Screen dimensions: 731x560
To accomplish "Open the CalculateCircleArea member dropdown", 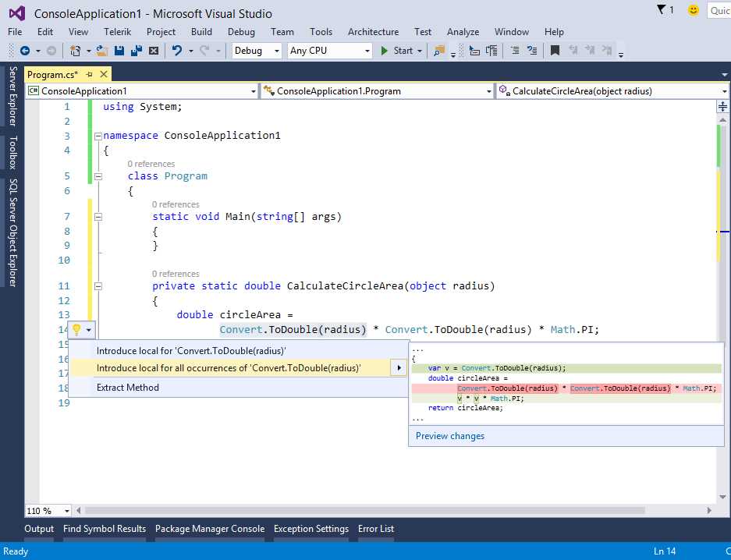I will pos(725,90).
